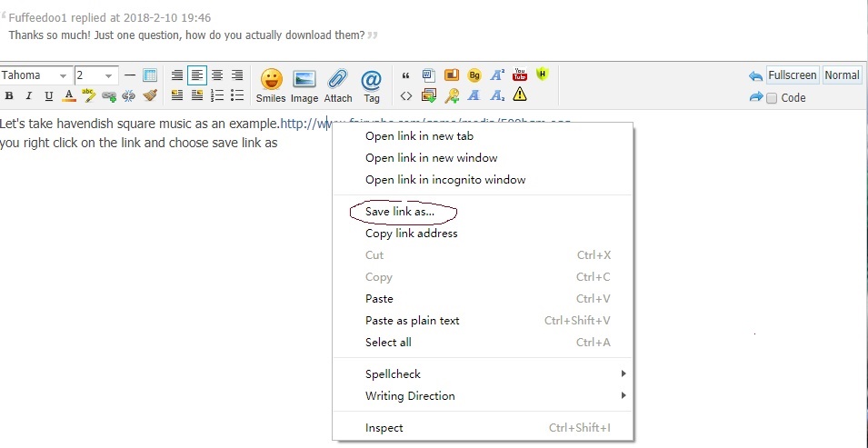Click the Normal mode button
The height and width of the screenshot is (448, 868).
coord(842,75)
